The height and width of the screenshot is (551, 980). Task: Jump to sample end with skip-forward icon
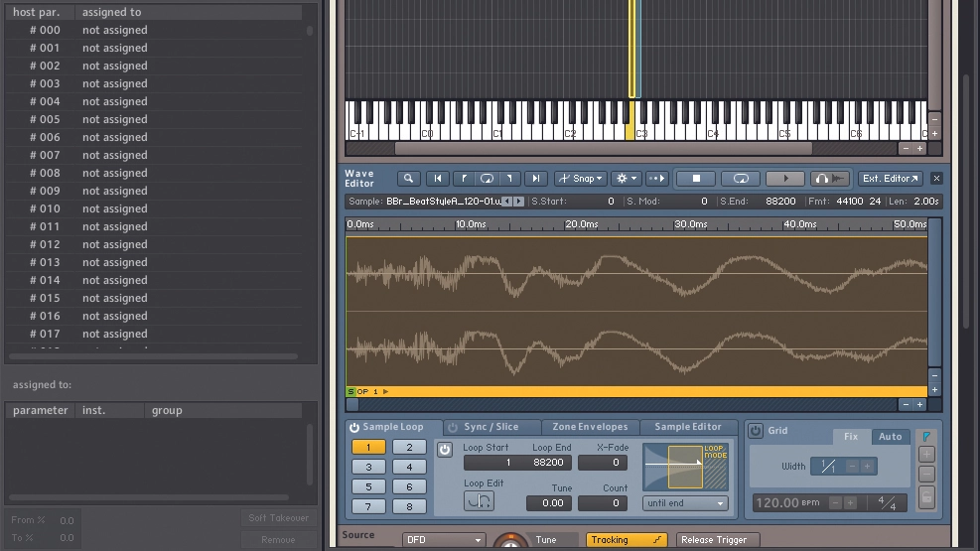[535, 179]
